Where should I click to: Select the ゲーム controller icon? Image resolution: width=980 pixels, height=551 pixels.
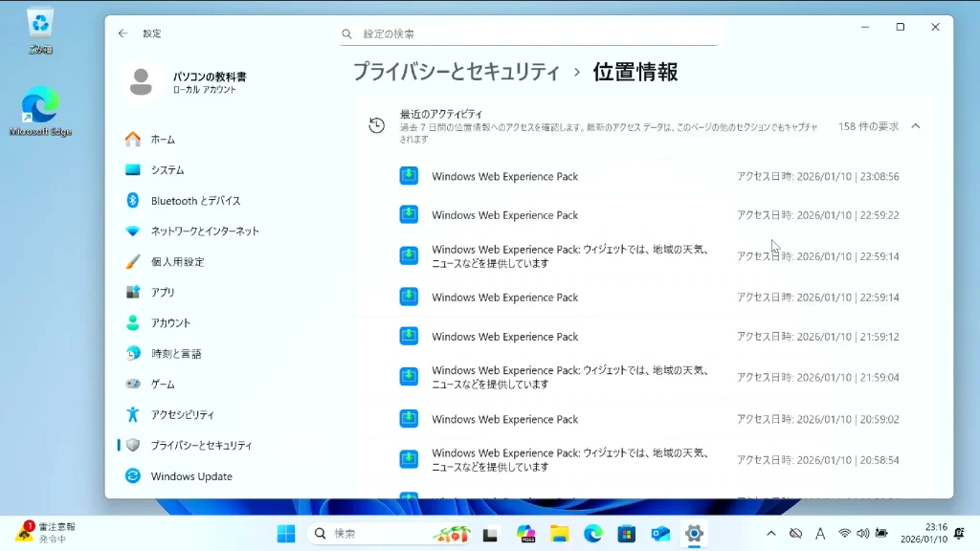(x=133, y=385)
